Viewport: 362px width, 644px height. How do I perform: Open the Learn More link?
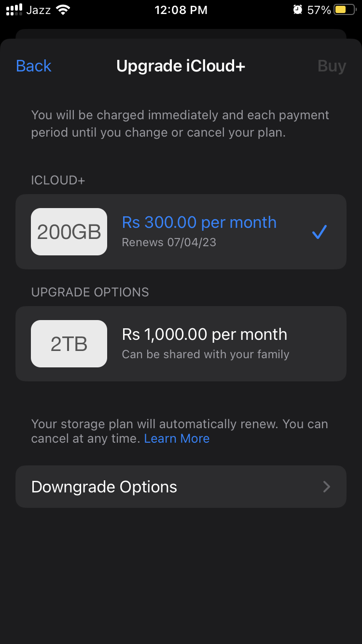coord(177,438)
